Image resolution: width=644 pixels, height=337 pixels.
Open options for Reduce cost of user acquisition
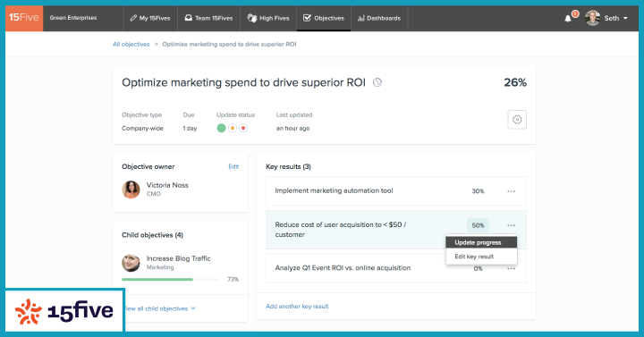coord(511,225)
